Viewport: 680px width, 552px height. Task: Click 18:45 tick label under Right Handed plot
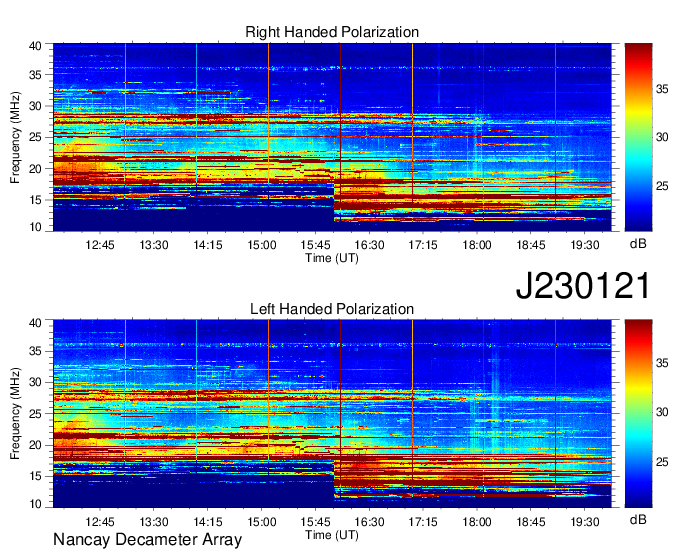(531, 245)
